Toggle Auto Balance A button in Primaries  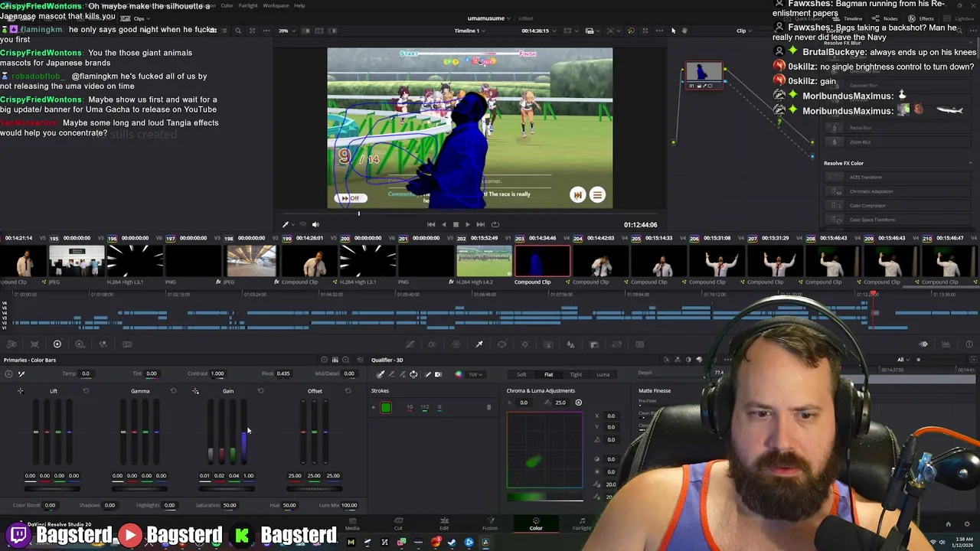pos(8,374)
